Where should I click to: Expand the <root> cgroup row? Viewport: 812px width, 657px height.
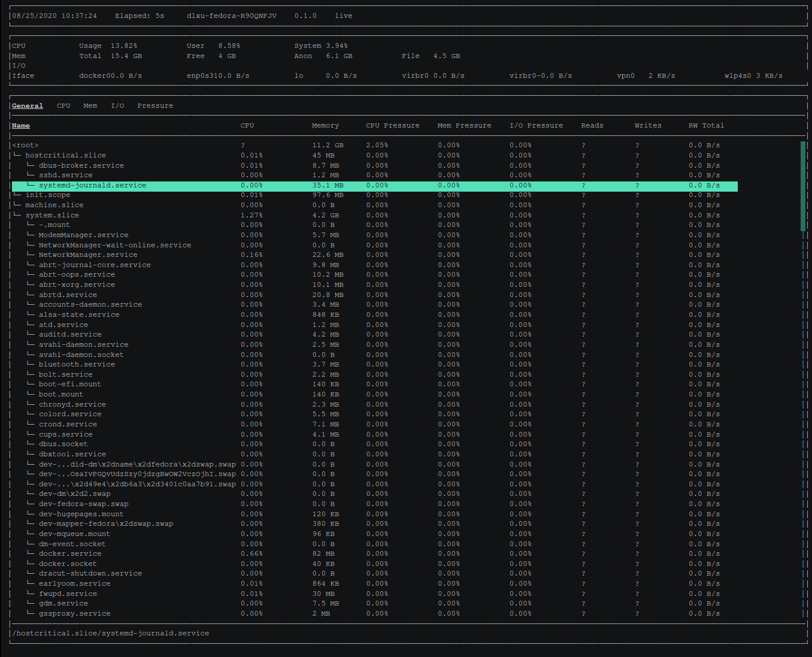coord(25,146)
